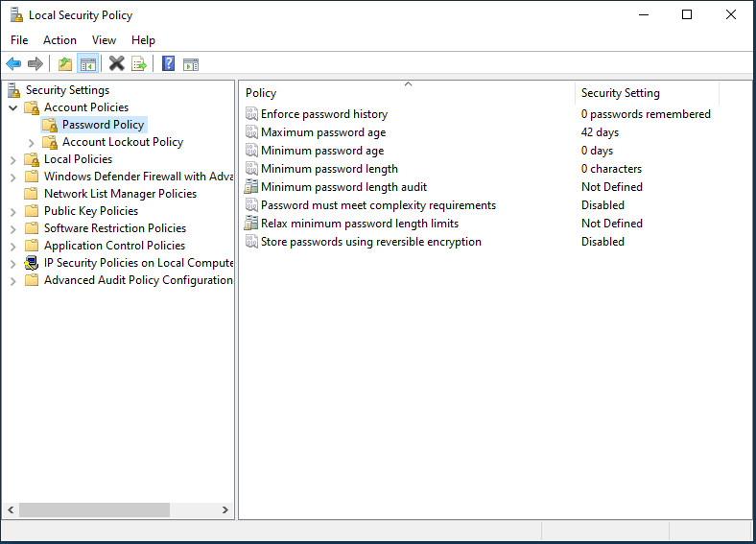Viewport: 756px width, 544px height.
Task: Click the tree pane scrollbar right arrow
Action: [225, 509]
